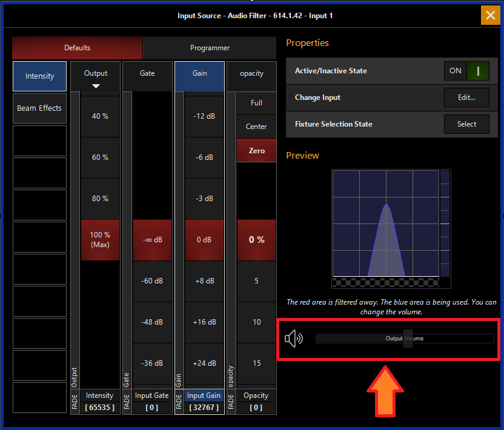The width and height of the screenshot is (504, 430).
Task: Click the filter preview graph
Action: pyautogui.click(x=386, y=223)
